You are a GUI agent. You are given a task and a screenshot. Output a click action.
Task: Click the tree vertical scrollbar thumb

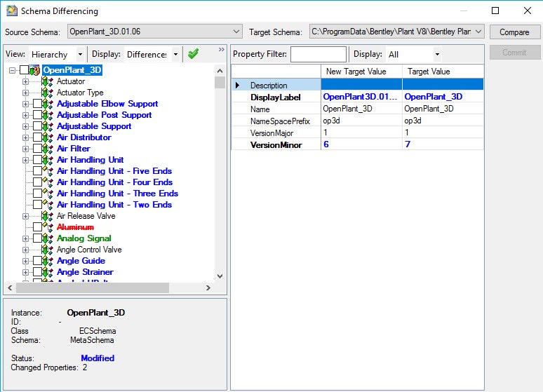click(220, 83)
